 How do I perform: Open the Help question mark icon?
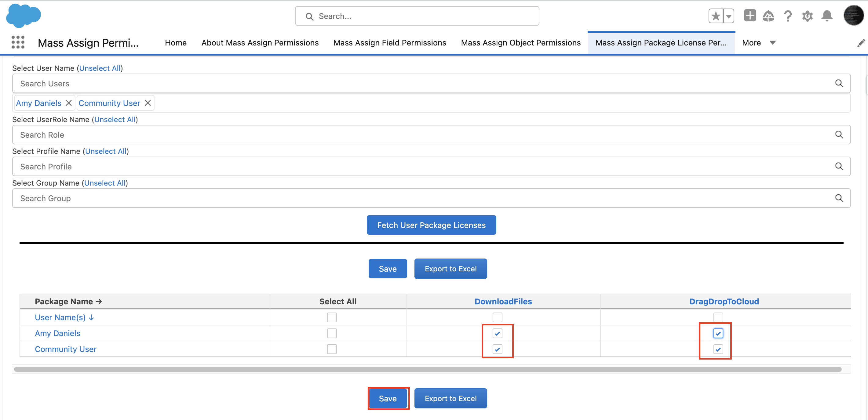[x=788, y=16]
